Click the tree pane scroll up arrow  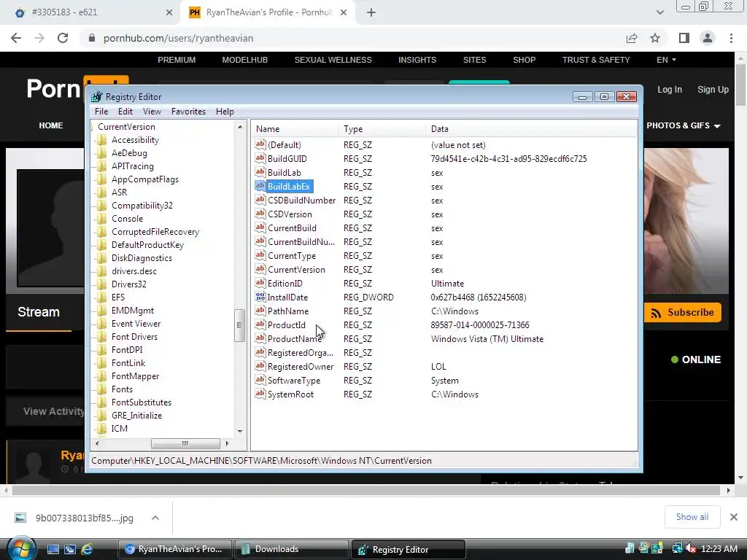tap(239, 127)
